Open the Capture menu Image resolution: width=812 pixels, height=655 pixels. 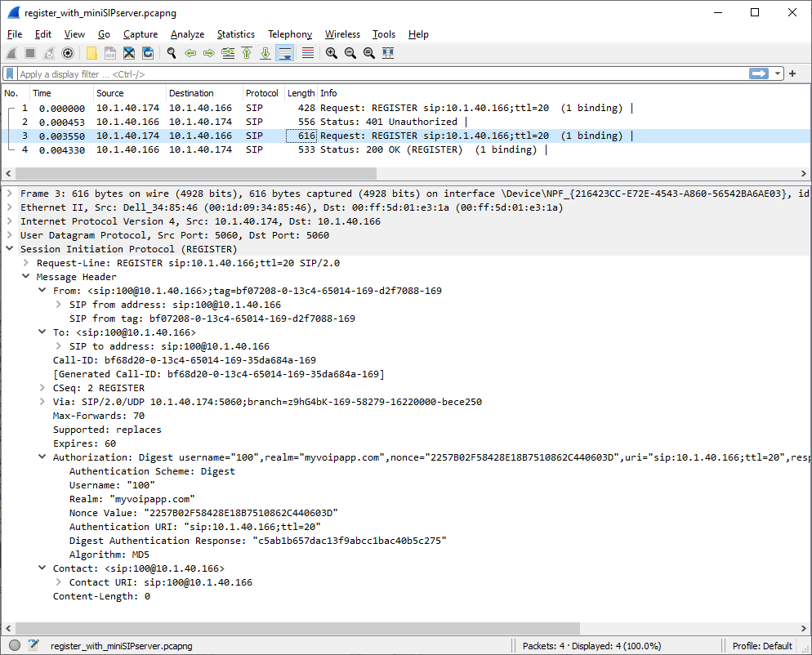coord(141,34)
